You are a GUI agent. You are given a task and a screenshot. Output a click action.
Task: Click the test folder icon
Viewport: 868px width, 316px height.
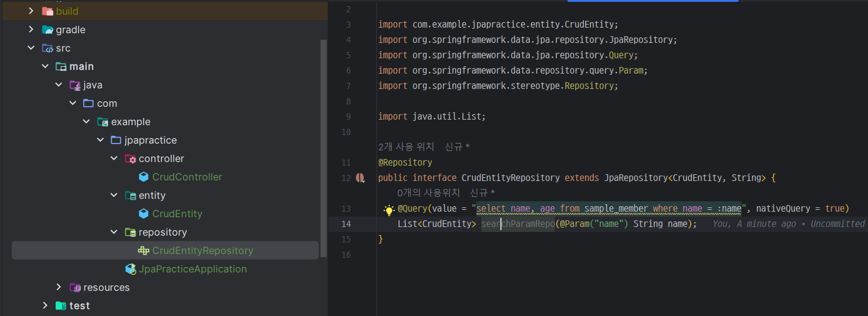61,306
